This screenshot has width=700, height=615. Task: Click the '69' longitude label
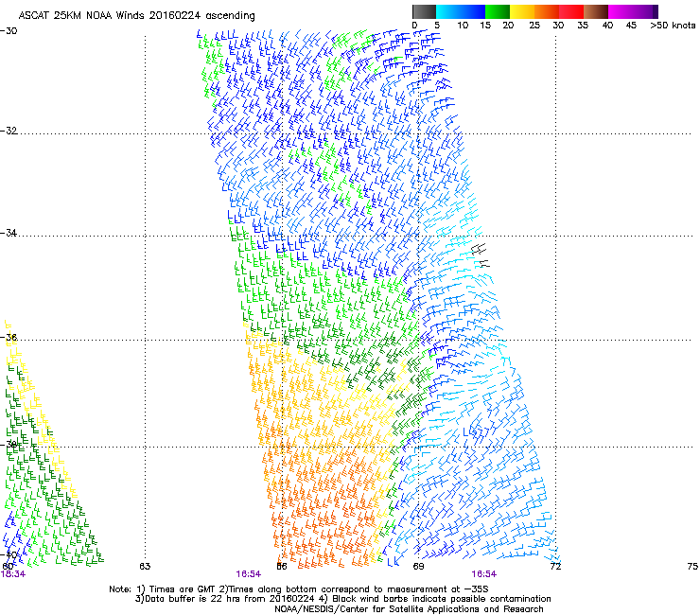[418, 567]
